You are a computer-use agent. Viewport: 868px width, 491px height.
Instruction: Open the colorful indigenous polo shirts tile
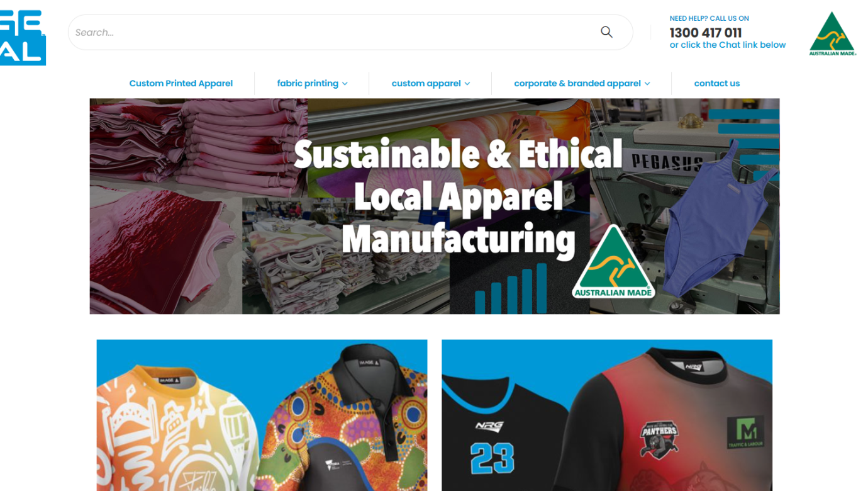(x=262, y=415)
